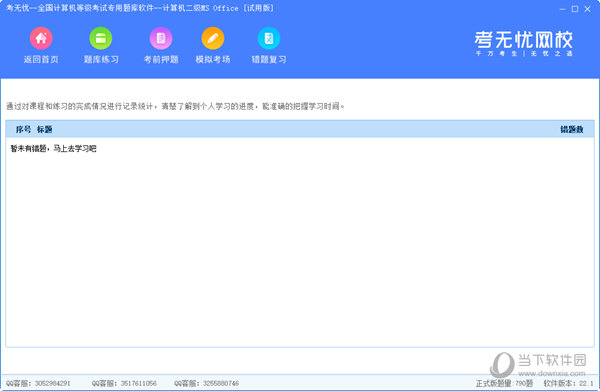Close the 考无忧 application window
This screenshot has height=391, width=600.
587,9
